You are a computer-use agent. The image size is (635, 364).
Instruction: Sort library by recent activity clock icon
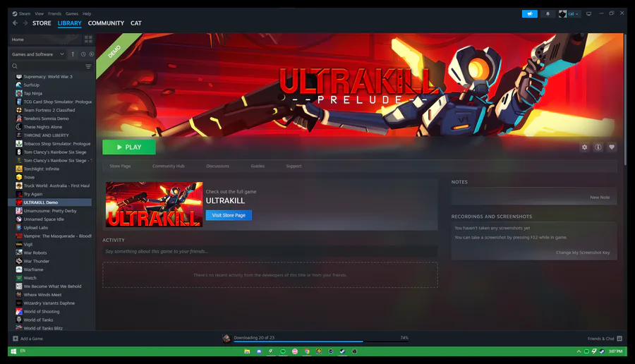(x=83, y=54)
